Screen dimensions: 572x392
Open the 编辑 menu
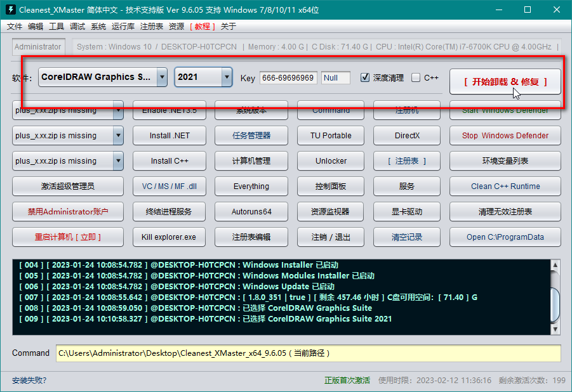[x=36, y=26]
